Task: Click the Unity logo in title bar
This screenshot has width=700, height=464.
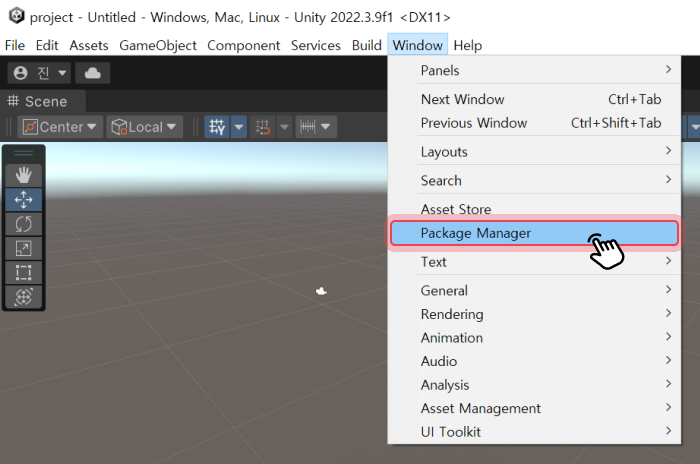Action: (15, 17)
